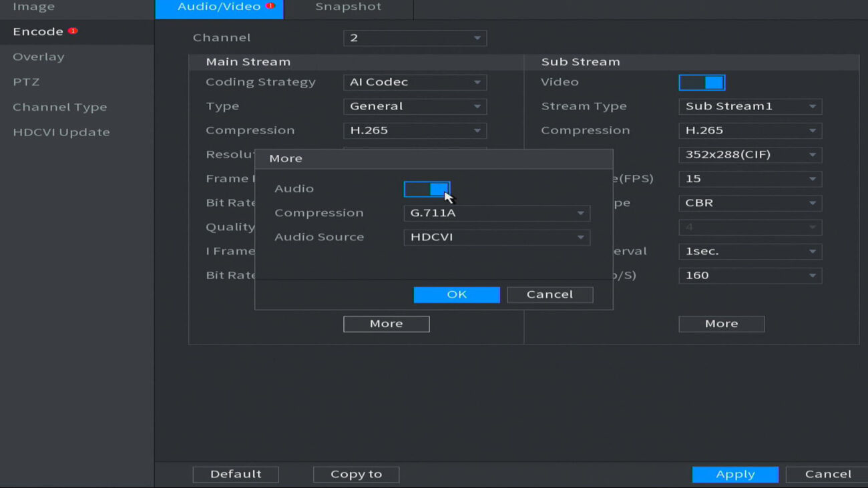The width and height of the screenshot is (868, 488).
Task: Select the Audio/Video tab
Action: coord(219,7)
